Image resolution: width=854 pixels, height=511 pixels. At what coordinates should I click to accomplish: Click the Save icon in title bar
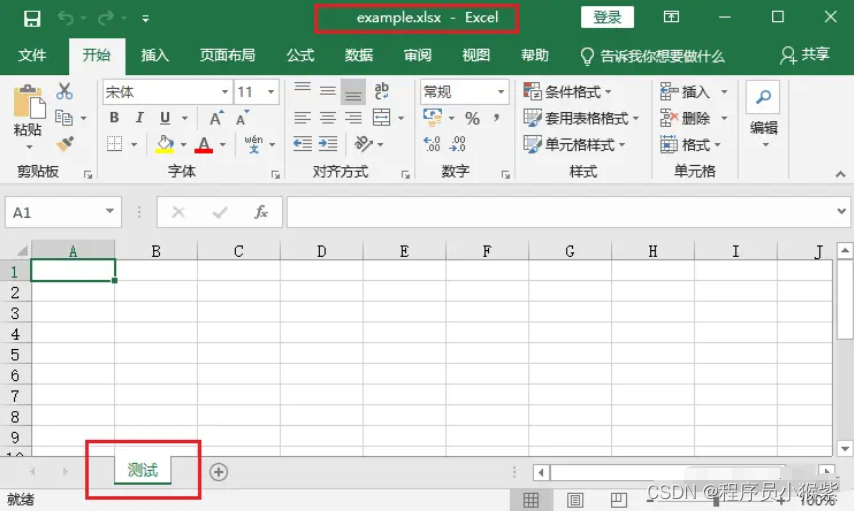pyautogui.click(x=32, y=19)
